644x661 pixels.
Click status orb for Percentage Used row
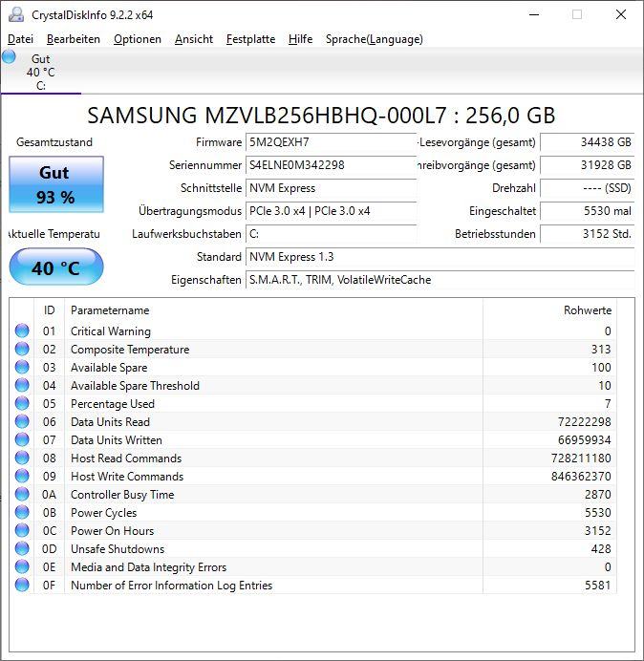click(22, 403)
